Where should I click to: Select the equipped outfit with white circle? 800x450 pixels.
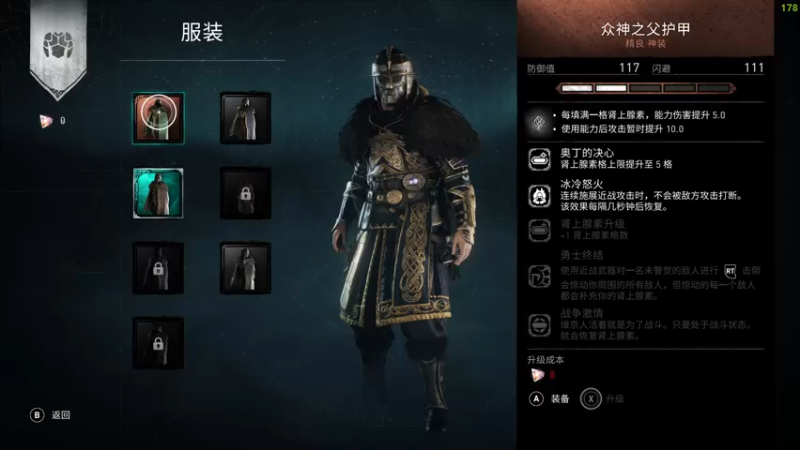pyautogui.click(x=158, y=118)
